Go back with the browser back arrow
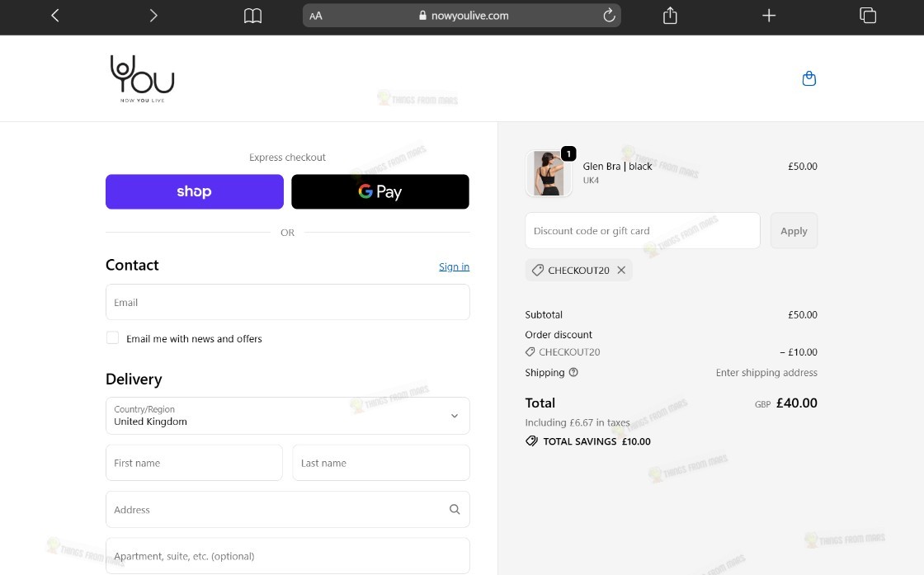 (55, 16)
